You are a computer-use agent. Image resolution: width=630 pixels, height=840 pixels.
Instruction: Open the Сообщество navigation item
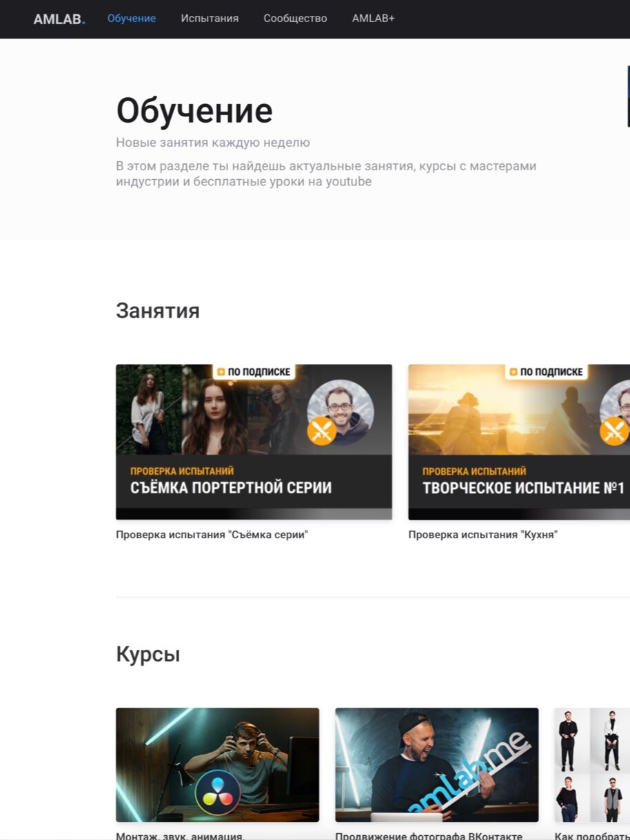click(x=295, y=19)
